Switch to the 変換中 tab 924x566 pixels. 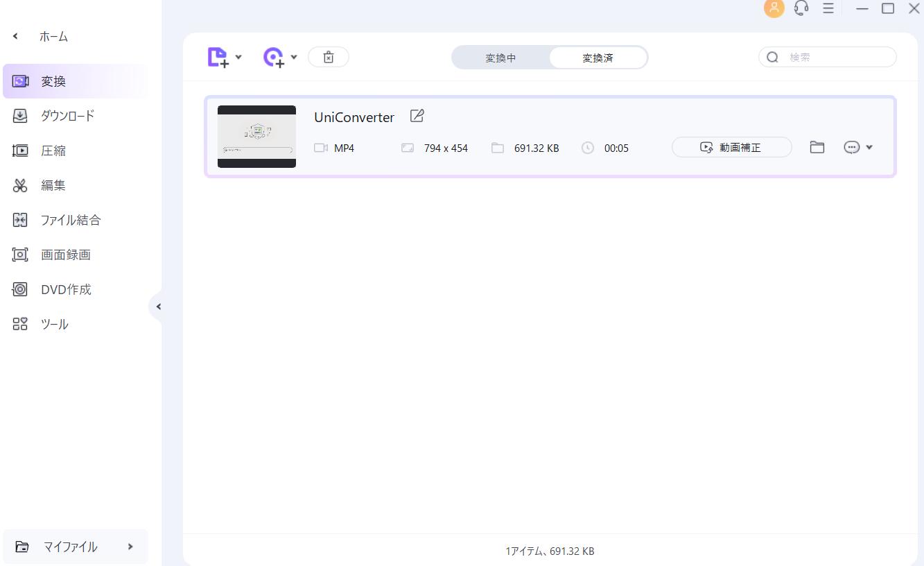pos(500,58)
